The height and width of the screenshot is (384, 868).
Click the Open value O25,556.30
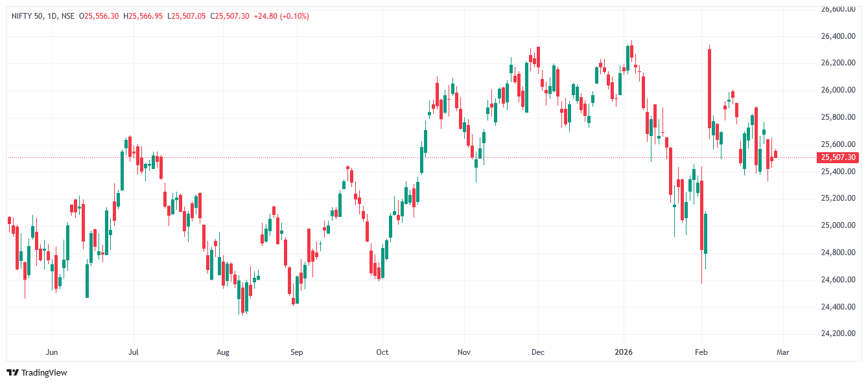99,16
